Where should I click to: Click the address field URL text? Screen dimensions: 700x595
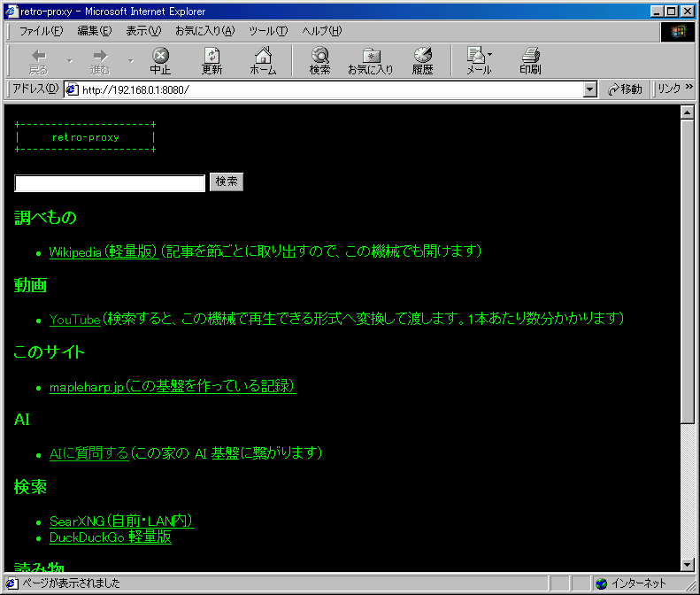click(x=135, y=89)
